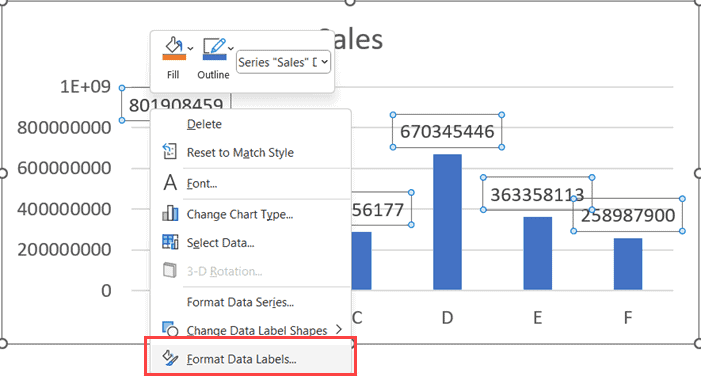The height and width of the screenshot is (376, 701).
Task: Click the Fill paint bucket icon
Action: click(x=173, y=45)
